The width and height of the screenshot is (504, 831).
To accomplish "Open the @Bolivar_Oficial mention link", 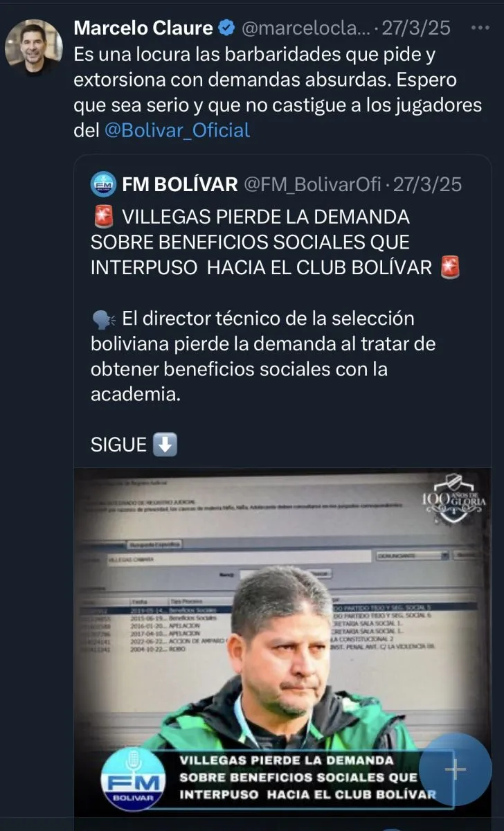I will click(177, 130).
